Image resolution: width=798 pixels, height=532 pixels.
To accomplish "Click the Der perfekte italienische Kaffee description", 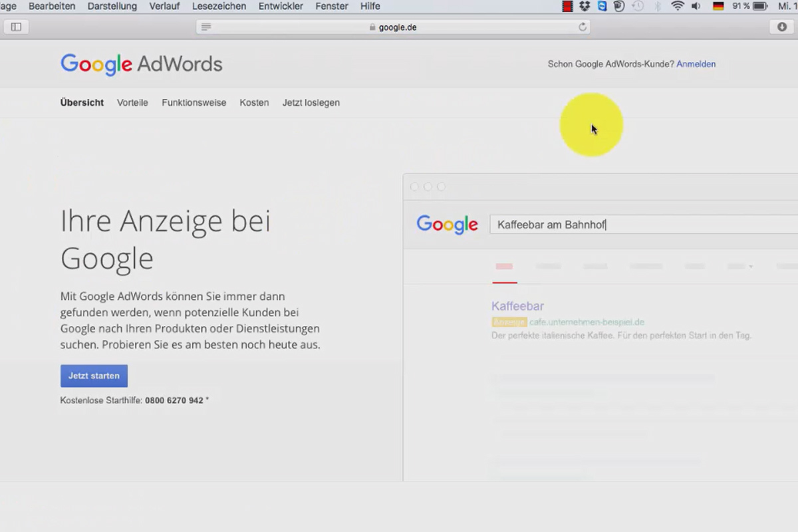I will (x=621, y=335).
